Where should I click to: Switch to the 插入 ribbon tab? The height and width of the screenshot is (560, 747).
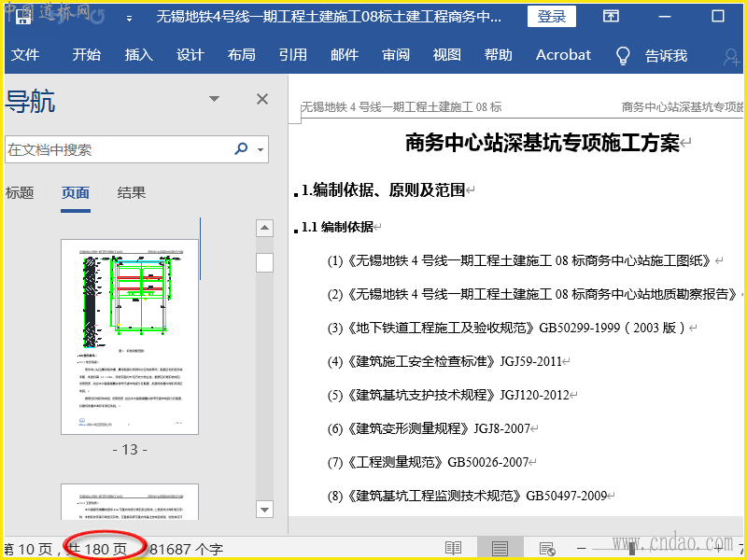pyautogui.click(x=138, y=55)
